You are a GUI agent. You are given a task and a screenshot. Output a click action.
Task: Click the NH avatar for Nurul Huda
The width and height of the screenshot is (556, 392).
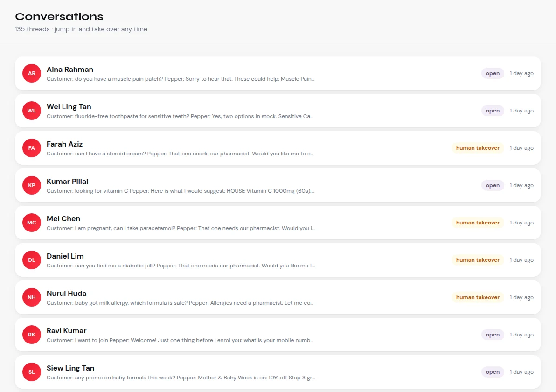click(x=32, y=297)
